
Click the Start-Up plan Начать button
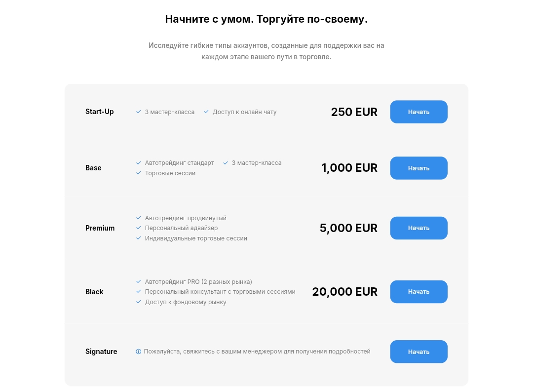(x=419, y=112)
